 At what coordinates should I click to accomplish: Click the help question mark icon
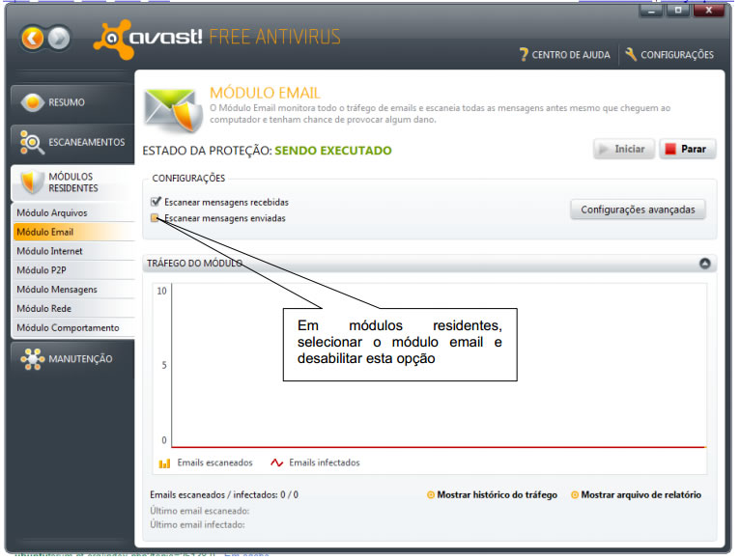pyautogui.click(x=524, y=55)
